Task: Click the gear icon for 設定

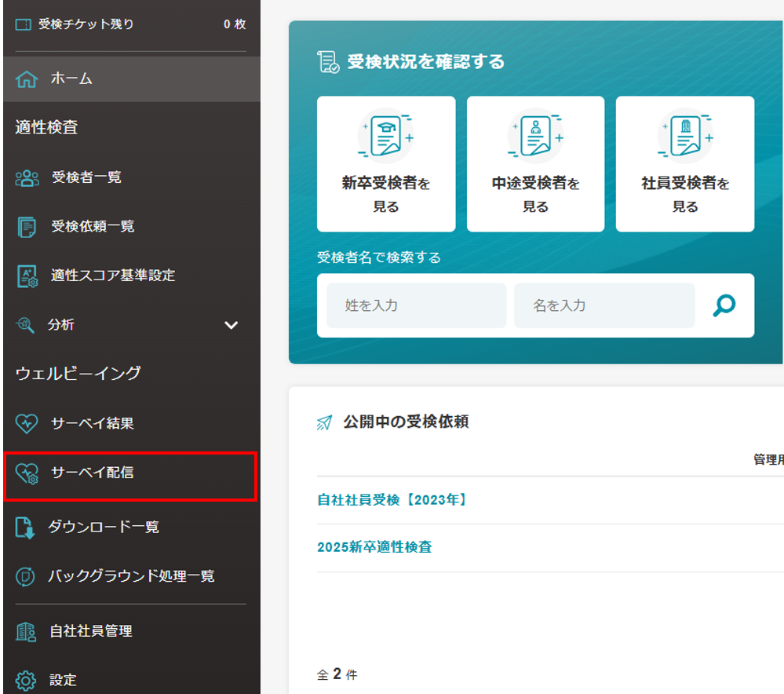Action: coord(25,681)
